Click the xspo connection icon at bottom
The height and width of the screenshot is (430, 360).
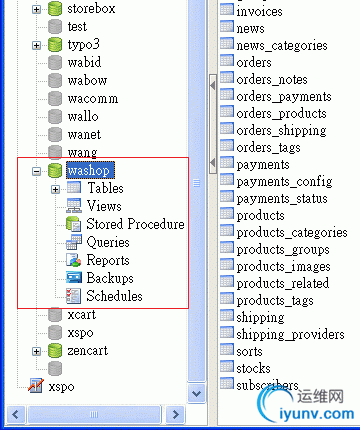point(36,386)
